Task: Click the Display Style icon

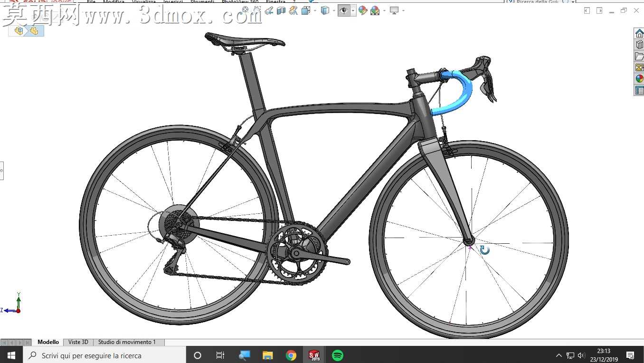Action: [325, 10]
